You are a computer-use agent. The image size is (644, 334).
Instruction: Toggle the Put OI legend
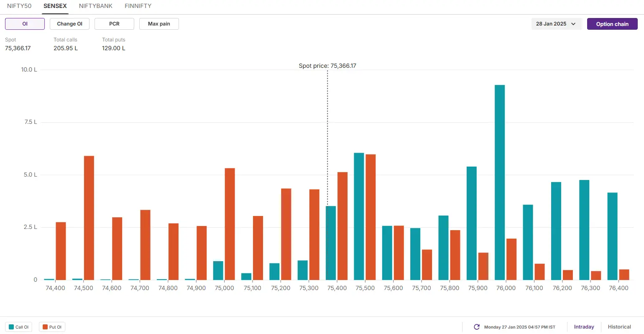coord(52,327)
